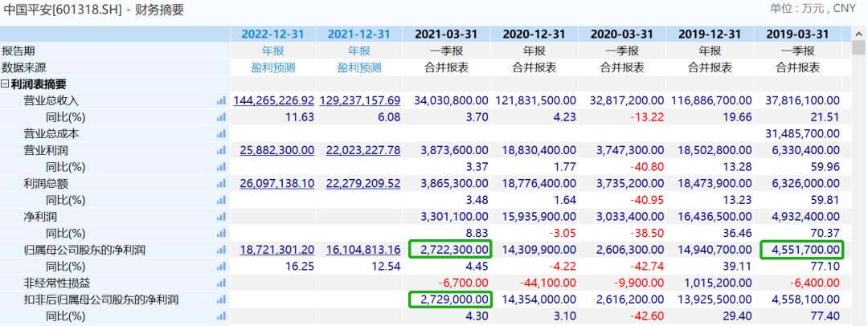The height and width of the screenshot is (326, 868).
Task: Open net profit forecast link 16,104,813.16
Action: point(363,251)
